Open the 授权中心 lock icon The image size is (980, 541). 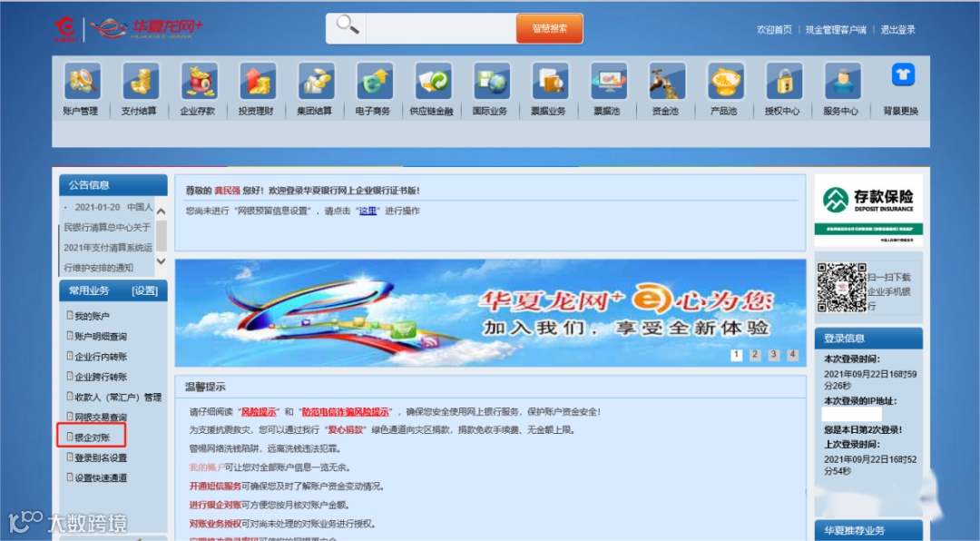tap(784, 82)
